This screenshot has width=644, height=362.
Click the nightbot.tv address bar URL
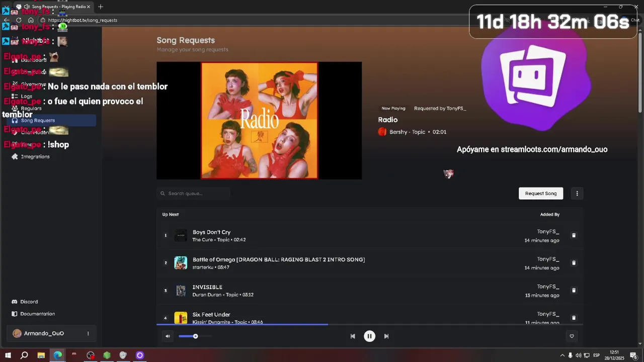point(83,20)
